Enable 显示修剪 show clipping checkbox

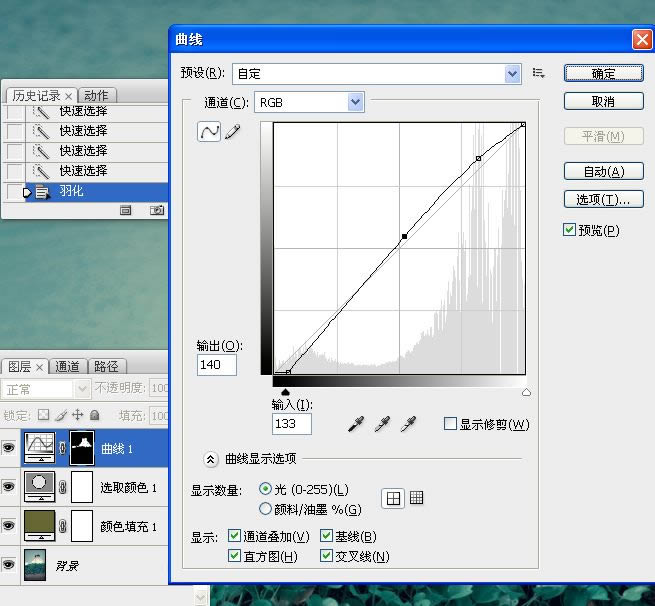[x=450, y=424]
